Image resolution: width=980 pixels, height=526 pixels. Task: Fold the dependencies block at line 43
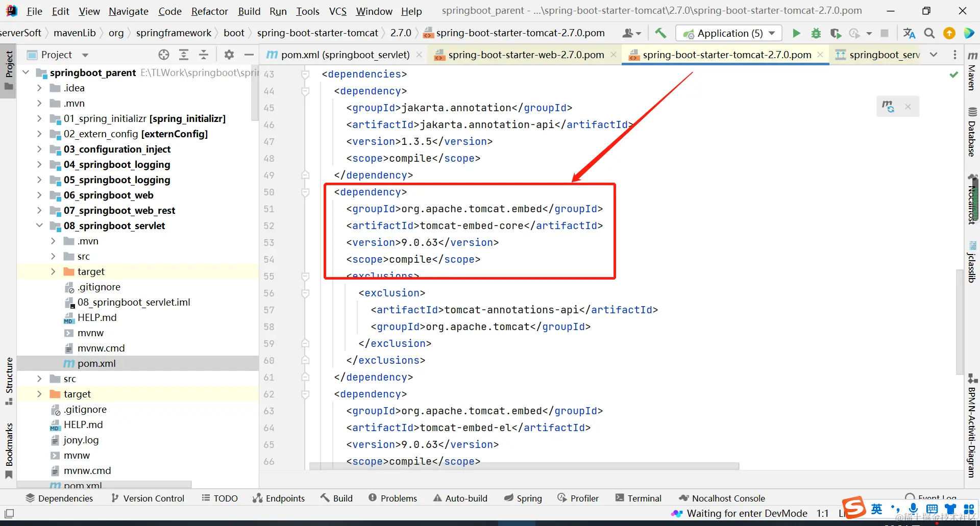click(x=305, y=74)
